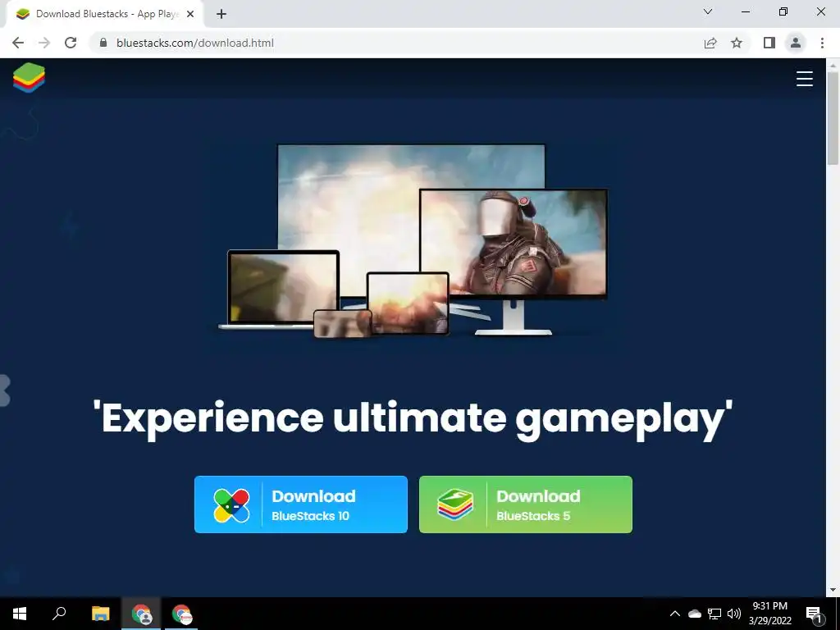The height and width of the screenshot is (630, 840).
Task: Close the Download Bluestacks tab
Action: (x=190, y=14)
